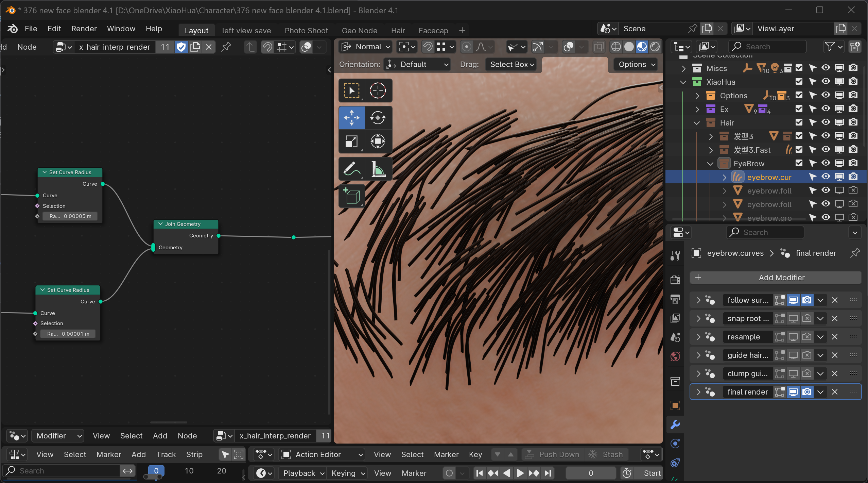Select the Add Cube tool
This screenshot has height=483, width=868.
point(352,196)
